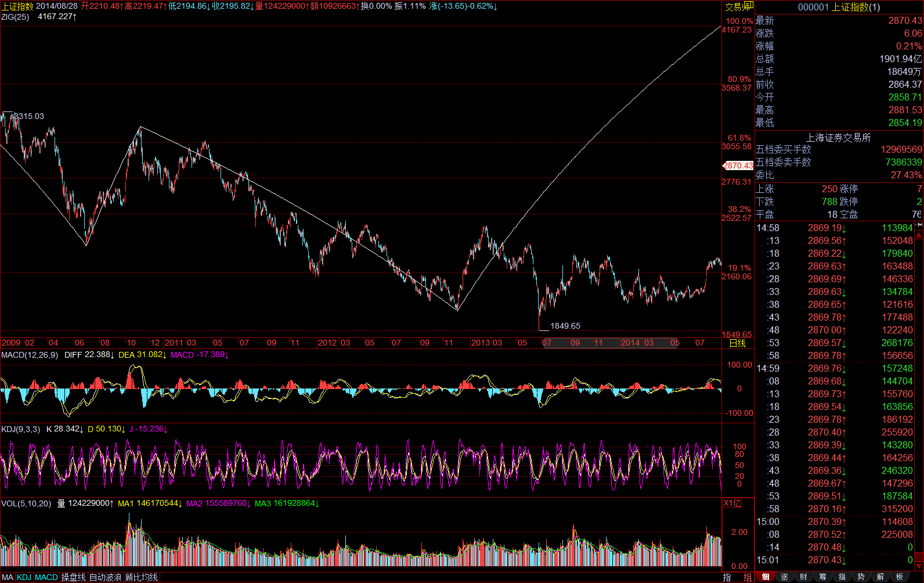The width and height of the screenshot is (924, 583).
Task: Toggle the MACD indicator button
Action: pos(46,577)
